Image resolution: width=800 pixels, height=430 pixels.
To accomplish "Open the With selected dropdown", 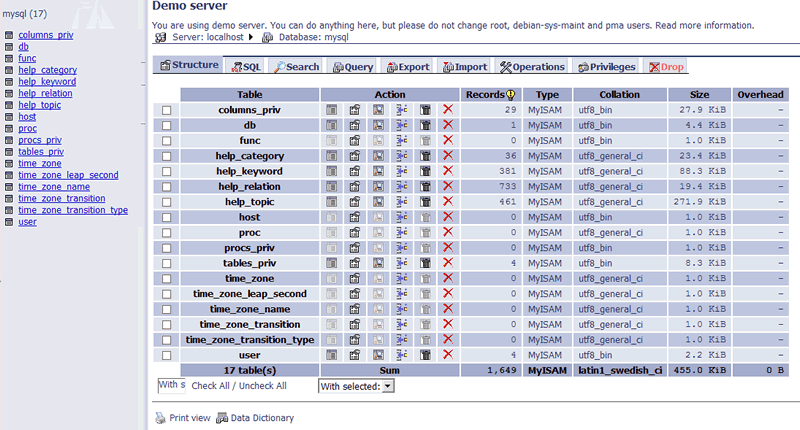I will (x=356, y=386).
